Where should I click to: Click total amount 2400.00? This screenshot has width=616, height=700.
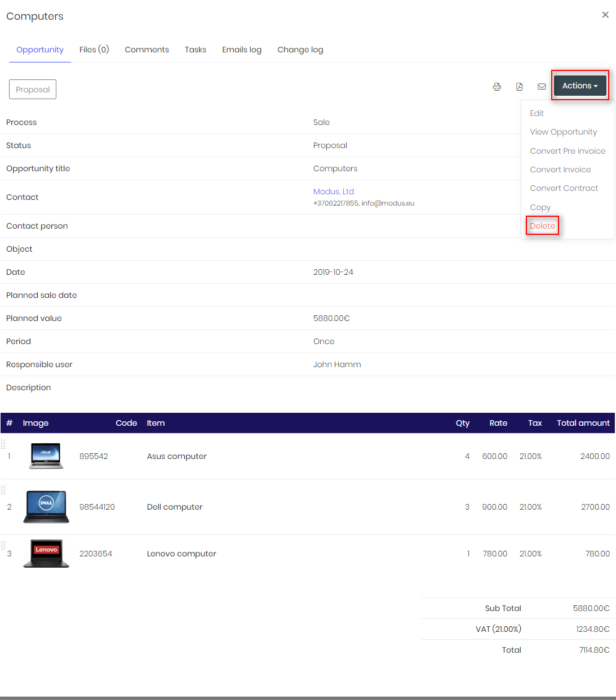tap(595, 456)
